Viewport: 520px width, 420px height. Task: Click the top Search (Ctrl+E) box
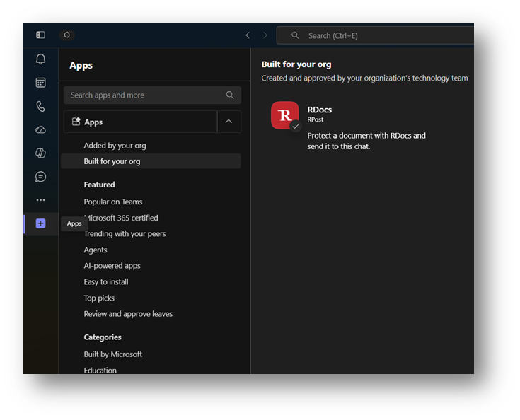[375, 35]
